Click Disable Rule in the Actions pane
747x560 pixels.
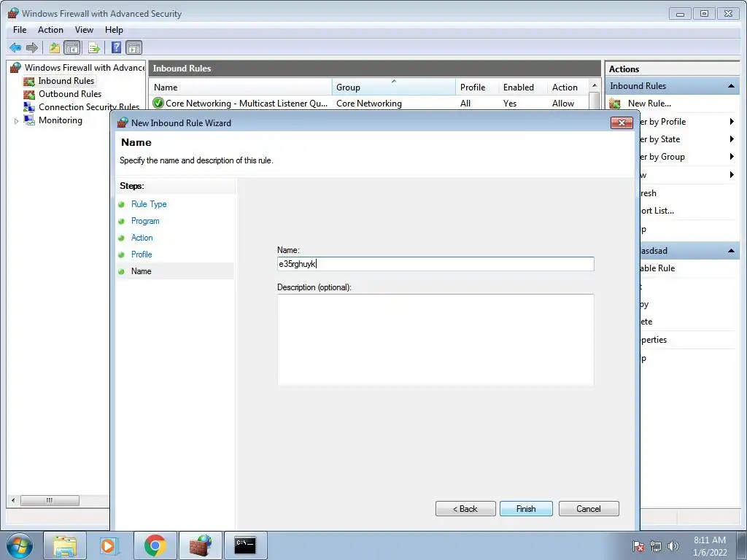(x=657, y=268)
